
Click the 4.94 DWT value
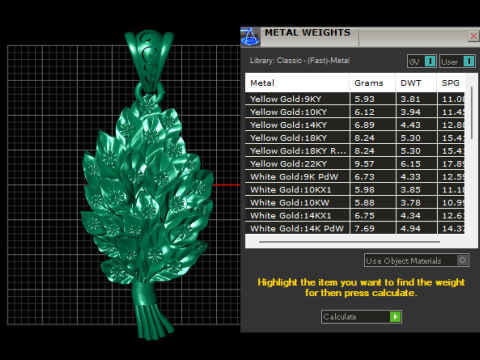pos(410,229)
